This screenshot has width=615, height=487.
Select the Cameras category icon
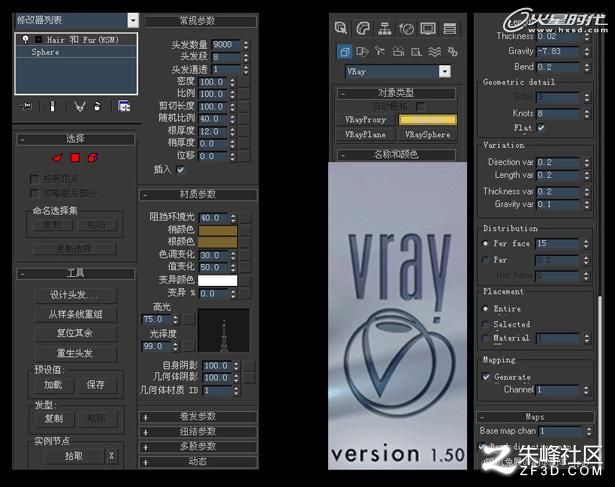click(x=398, y=52)
